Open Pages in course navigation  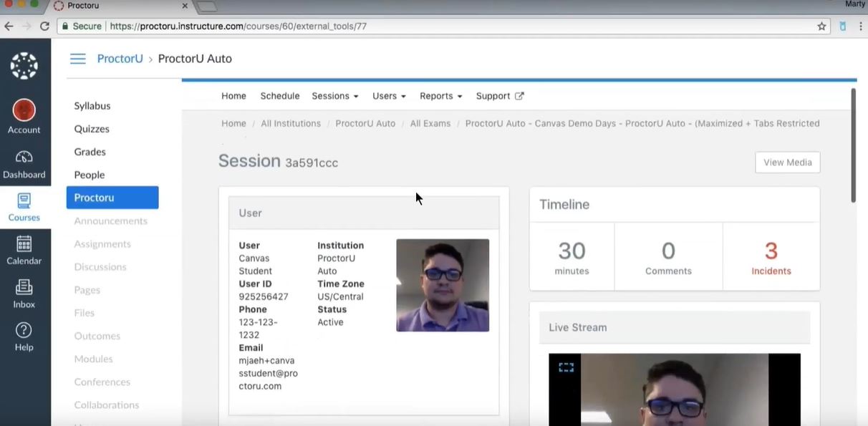click(87, 290)
